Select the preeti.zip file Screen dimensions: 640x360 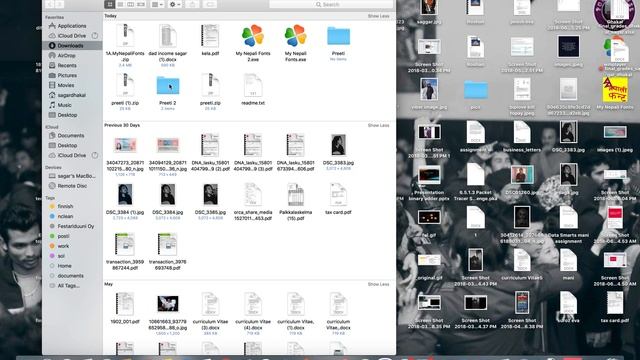pos(210,86)
